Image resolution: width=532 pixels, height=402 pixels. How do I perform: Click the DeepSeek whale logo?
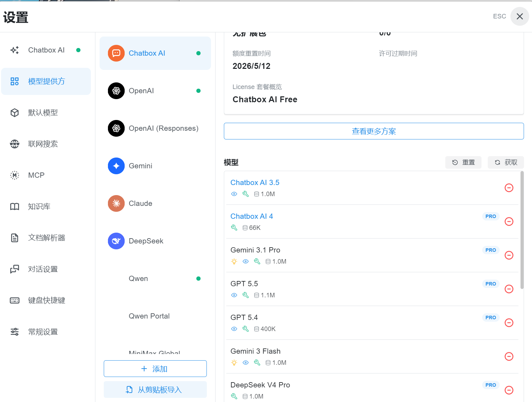(x=116, y=241)
